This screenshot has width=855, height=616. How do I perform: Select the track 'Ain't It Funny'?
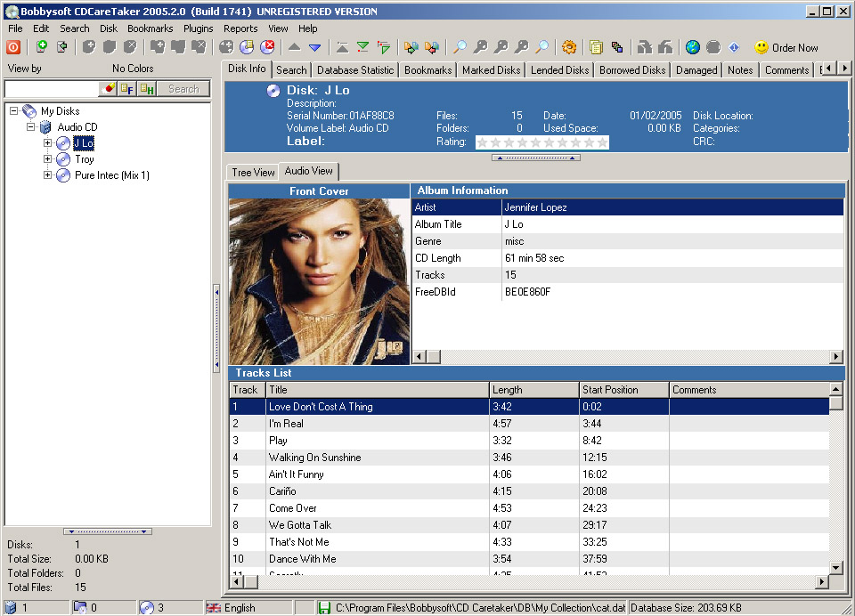529,474
